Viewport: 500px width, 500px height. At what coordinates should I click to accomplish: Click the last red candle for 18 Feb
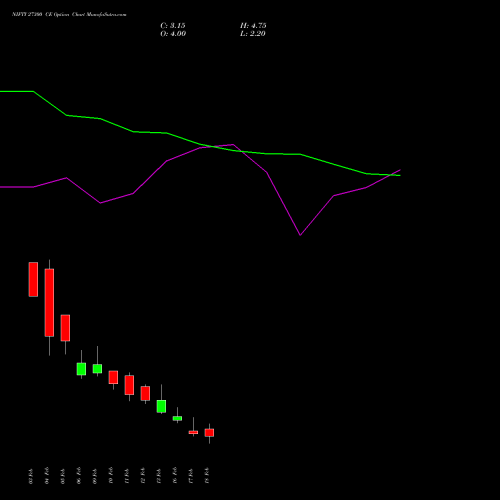pyautogui.click(x=209, y=433)
